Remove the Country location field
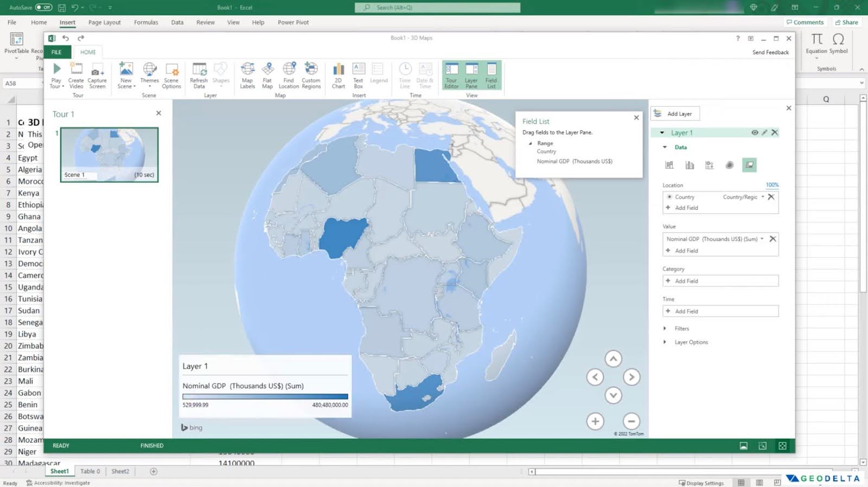The width and height of the screenshot is (868, 487). click(x=771, y=197)
